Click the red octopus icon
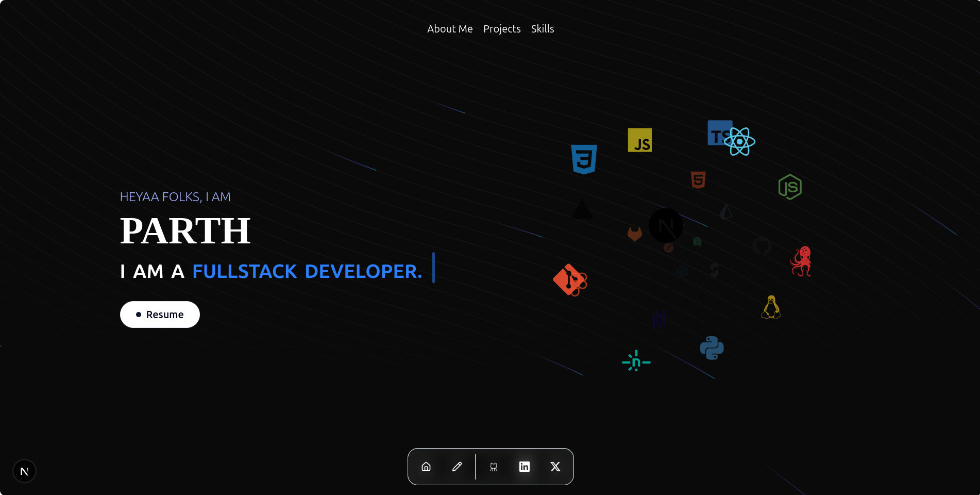 (801, 261)
